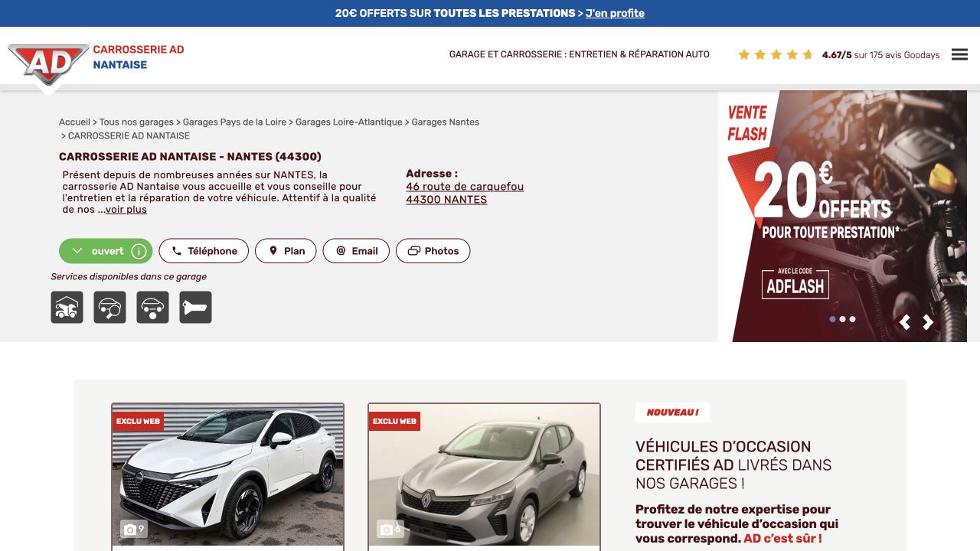The height and width of the screenshot is (551, 980).
Task: Click the rating stars
Action: pyautogui.click(x=776, y=54)
